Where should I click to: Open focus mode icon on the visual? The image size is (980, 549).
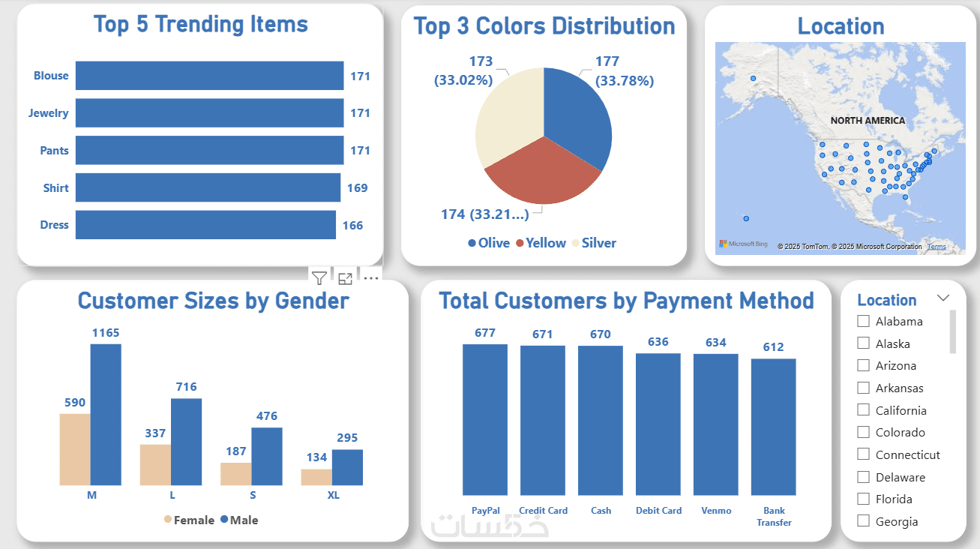[x=345, y=278]
